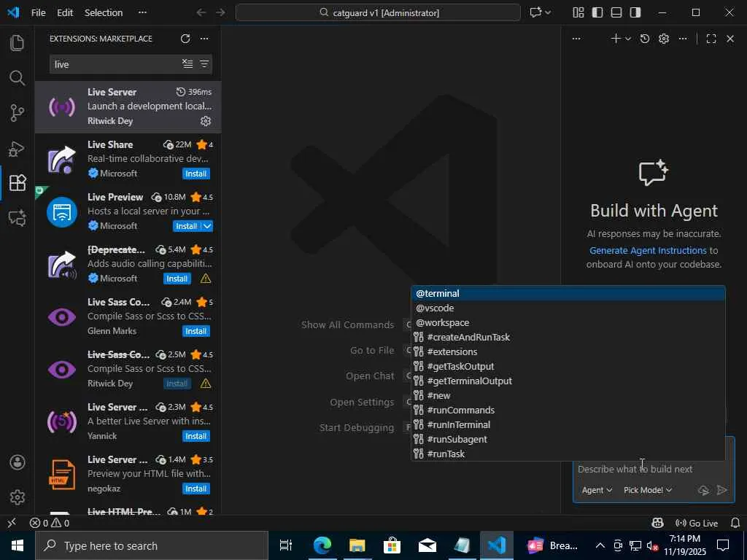Install negokaz Live Server preview extension
The width and height of the screenshot is (747, 560).
(196, 489)
